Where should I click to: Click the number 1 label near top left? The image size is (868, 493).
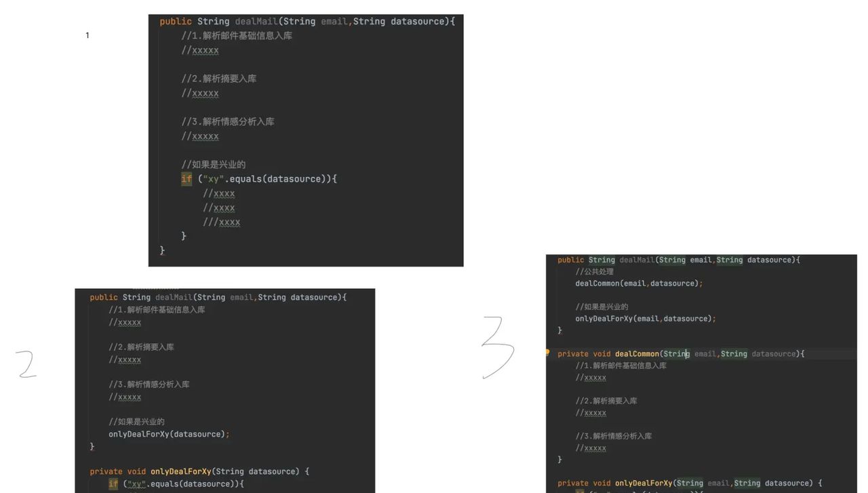(x=87, y=35)
